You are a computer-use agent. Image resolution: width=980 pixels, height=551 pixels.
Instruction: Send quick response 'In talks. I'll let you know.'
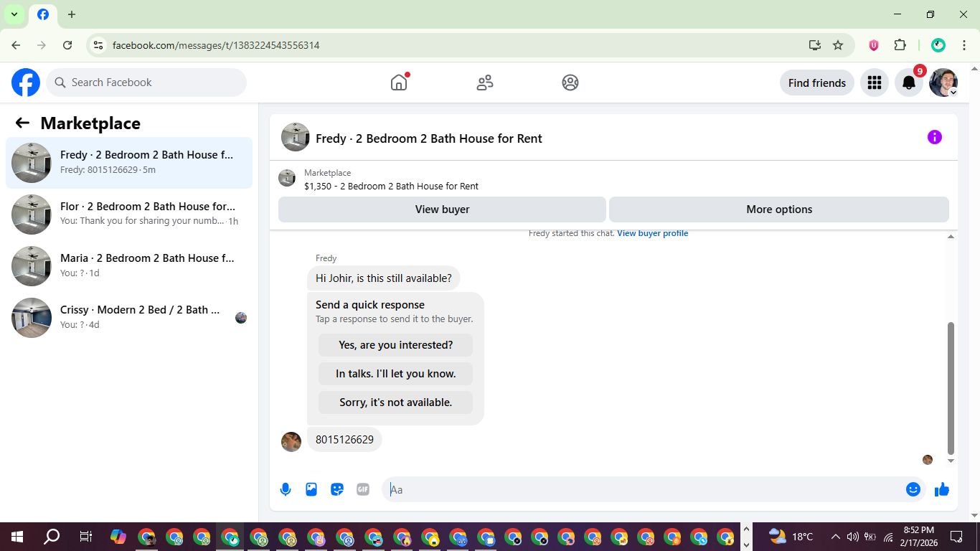(396, 374)
